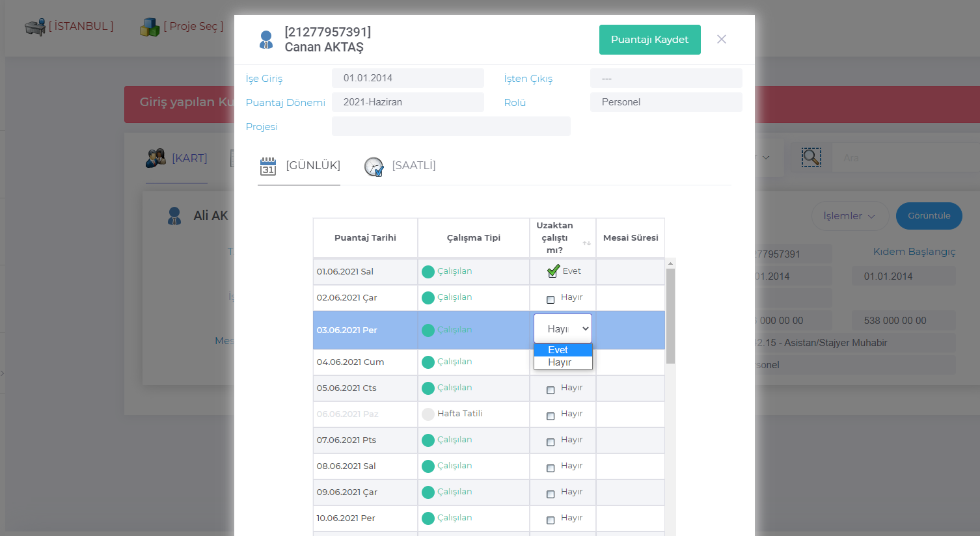This screenshot has height=536, width=980.
Task: Click the İSTANBUL office desk icon
Action: click(x=35, y=27)
